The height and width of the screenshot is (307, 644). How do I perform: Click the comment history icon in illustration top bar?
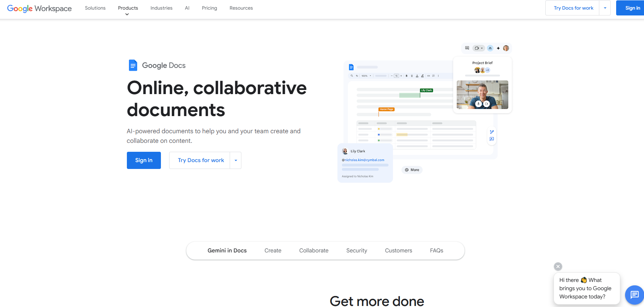(467, 48)
